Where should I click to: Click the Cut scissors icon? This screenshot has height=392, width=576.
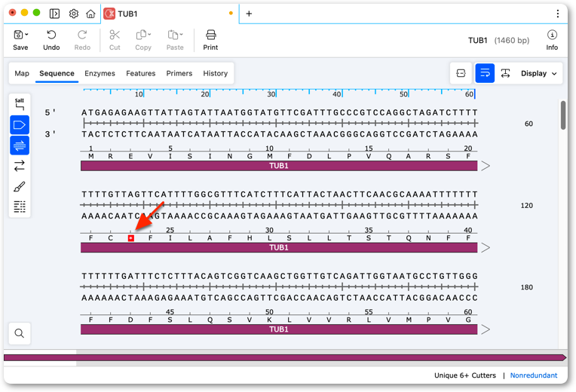point(115,35)
